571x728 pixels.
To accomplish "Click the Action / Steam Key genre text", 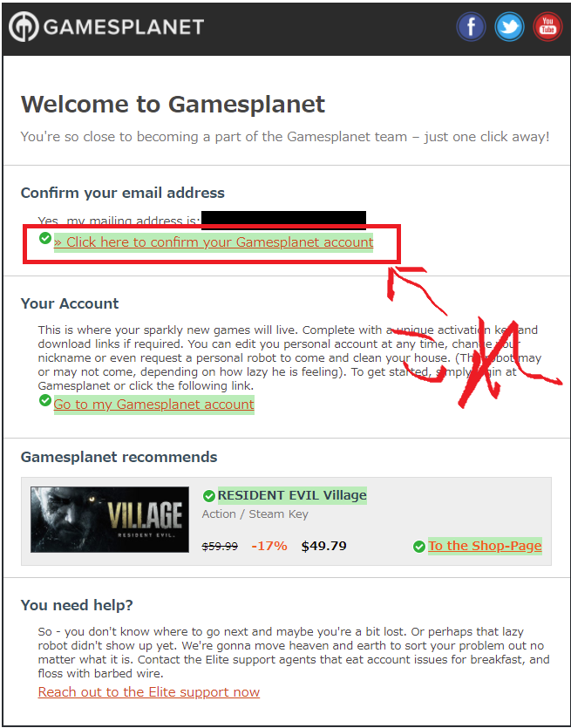I will tap(255, 514).
